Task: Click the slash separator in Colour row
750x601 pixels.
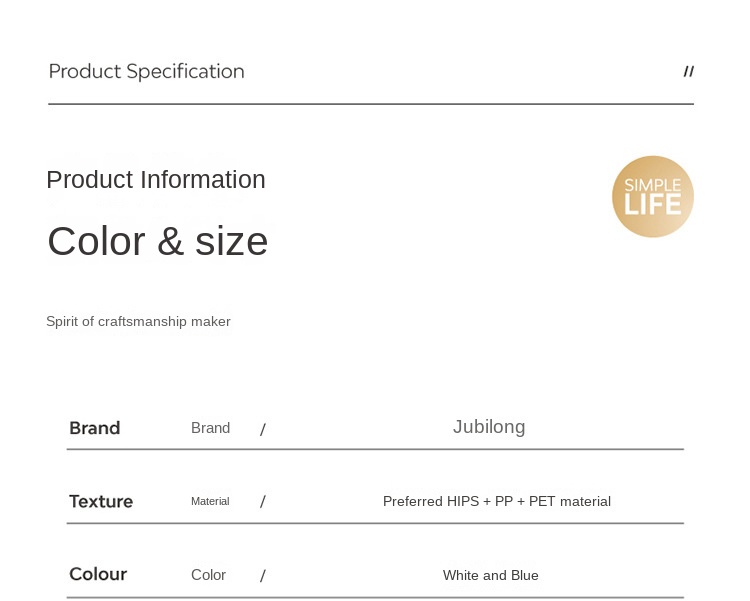Action: coord(263,575)
